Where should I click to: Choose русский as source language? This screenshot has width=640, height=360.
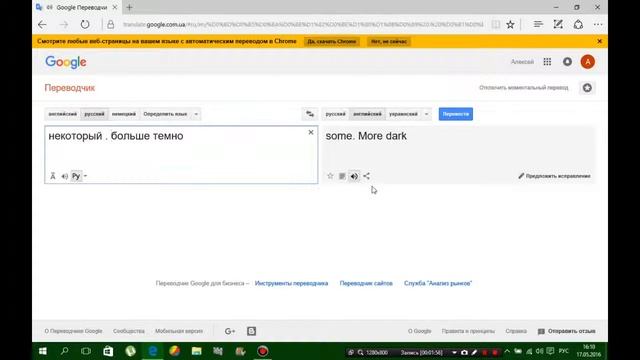(94, 114)
